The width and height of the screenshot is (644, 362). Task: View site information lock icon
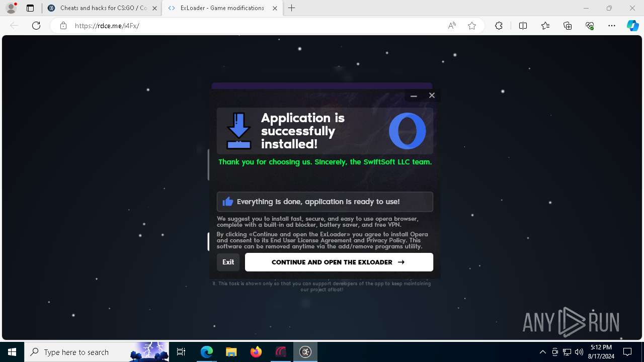pyautogui.click(x=63, y=26)
